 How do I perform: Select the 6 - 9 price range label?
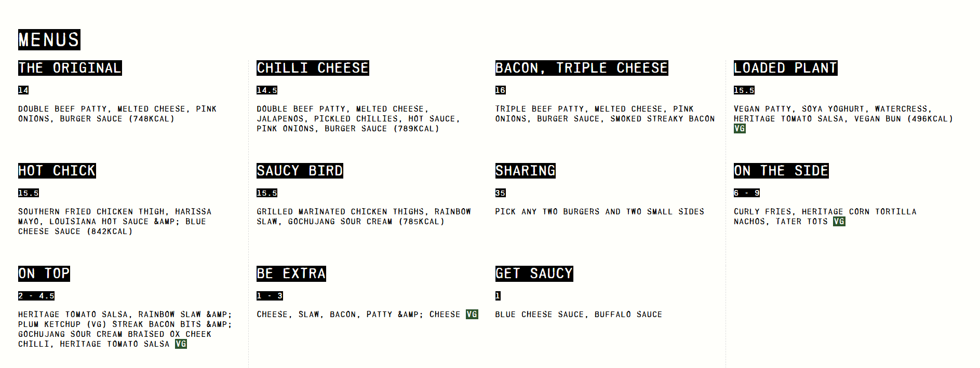tap(746, 193)
